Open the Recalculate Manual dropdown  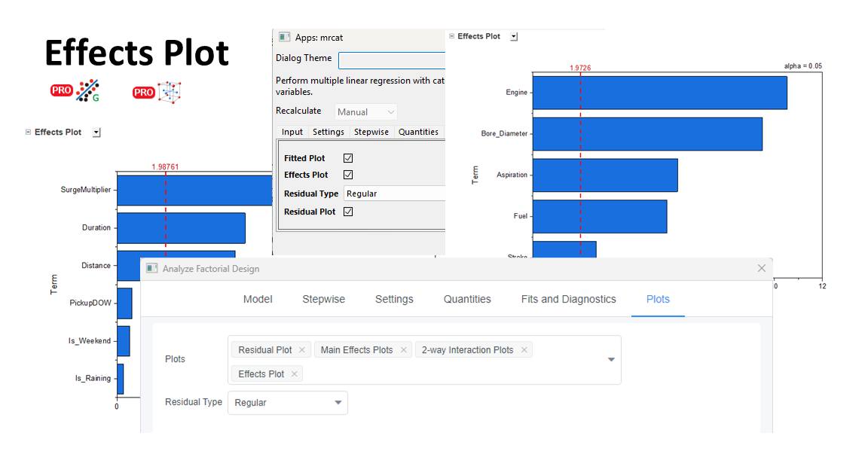[x=365, y=111]
